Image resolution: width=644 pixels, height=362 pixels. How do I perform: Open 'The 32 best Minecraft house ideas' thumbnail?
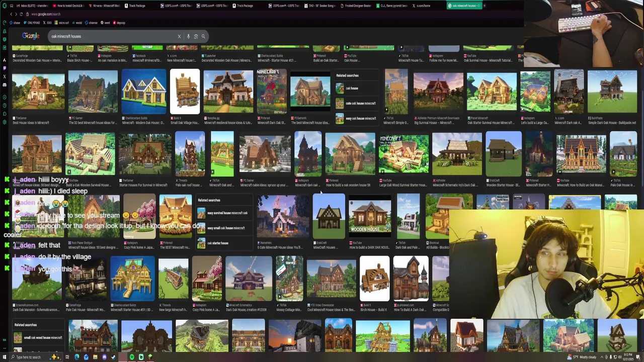(93, 93)
